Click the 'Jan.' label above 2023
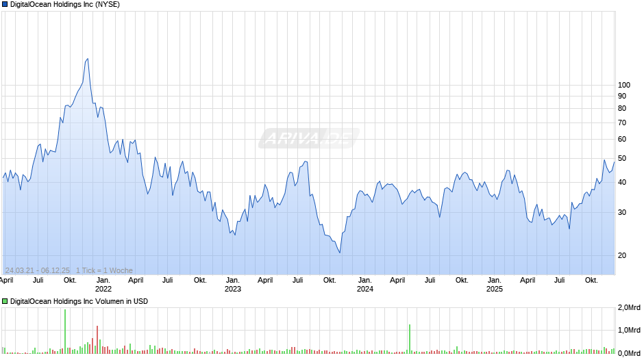 click(x=233, y=281)
